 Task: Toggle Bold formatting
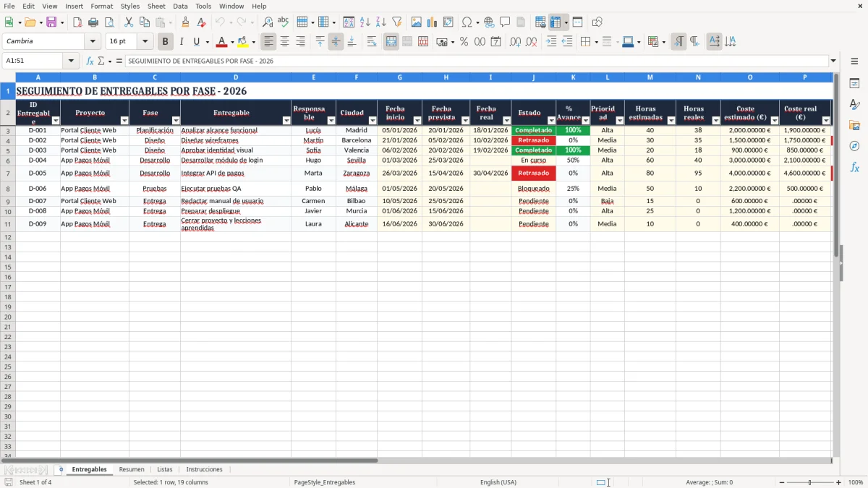pos(166,42)
